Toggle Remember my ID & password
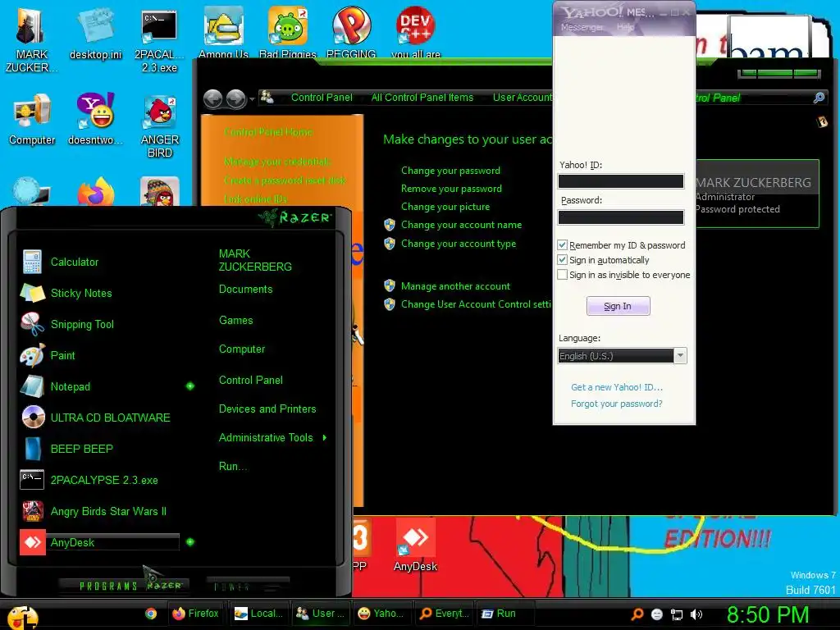 point(562,244)
